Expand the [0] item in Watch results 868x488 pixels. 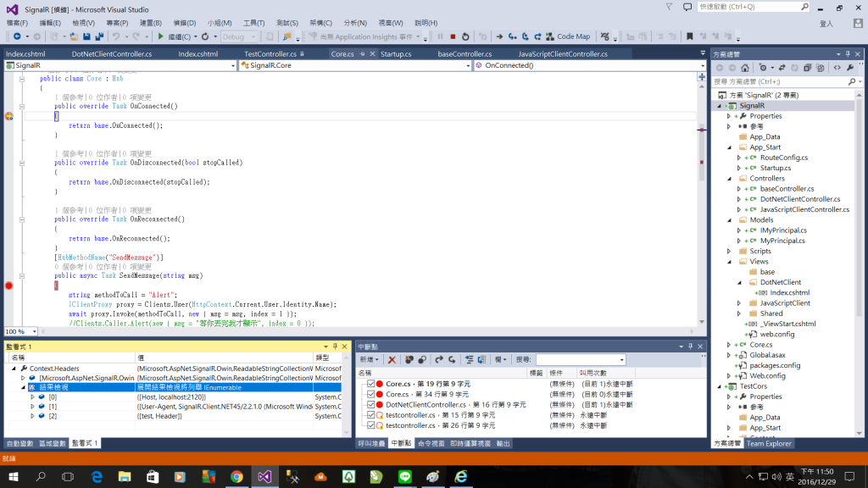[x=32, y=397]
